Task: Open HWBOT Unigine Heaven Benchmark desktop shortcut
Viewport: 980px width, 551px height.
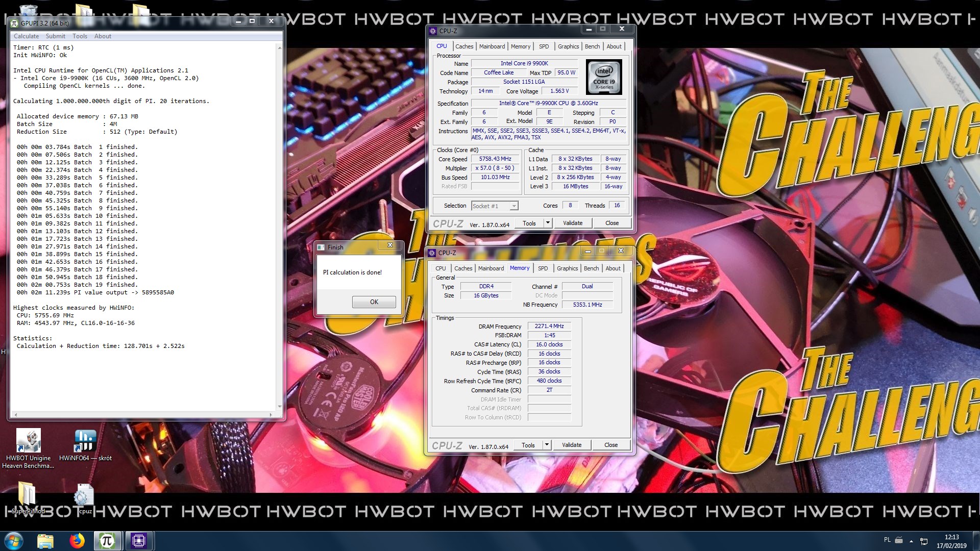Action: pyautogui.click(x=28, y=448)
